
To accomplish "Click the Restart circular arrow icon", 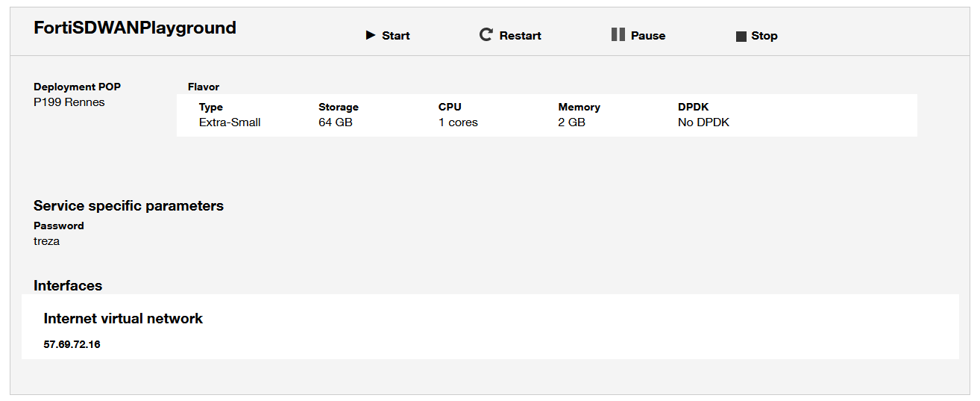I will pyautogui.click(x=486, y=35).
